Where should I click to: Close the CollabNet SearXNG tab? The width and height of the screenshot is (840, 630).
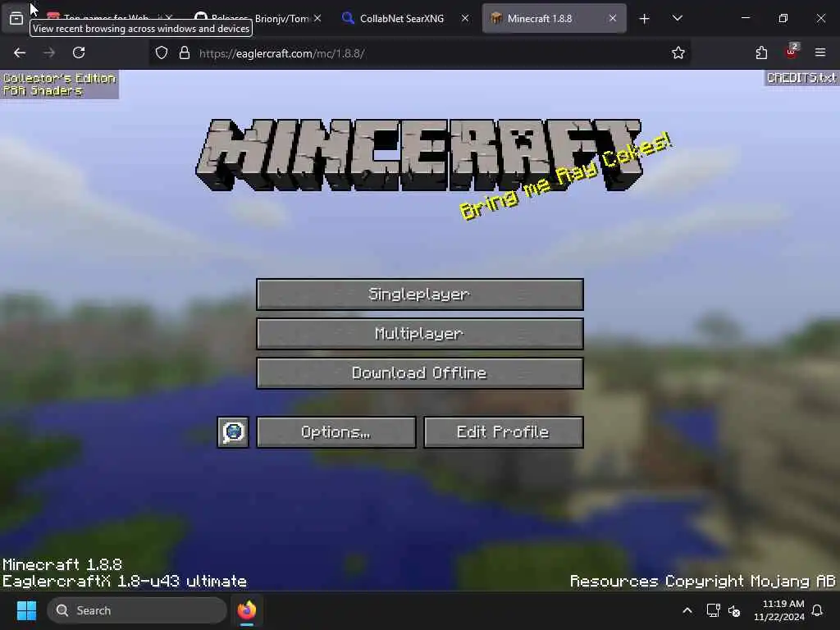[x=465, y=18]
